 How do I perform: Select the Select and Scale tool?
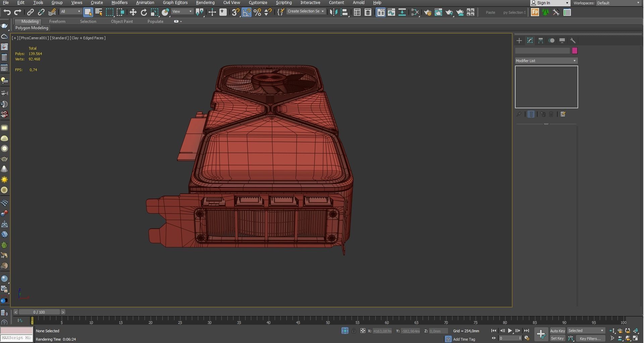(x=154, y=12)
